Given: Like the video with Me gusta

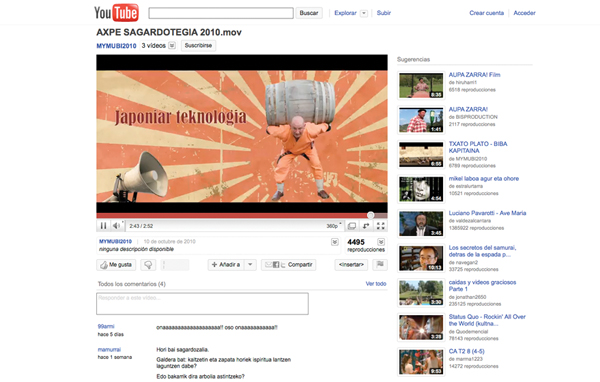Looking at the screenshot, I should click(x=116, y=265).
